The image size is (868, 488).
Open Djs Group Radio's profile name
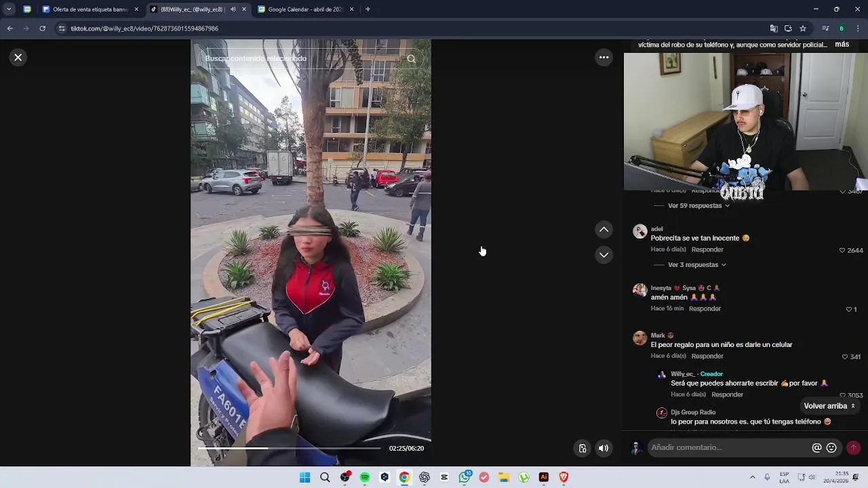point(693,412)
